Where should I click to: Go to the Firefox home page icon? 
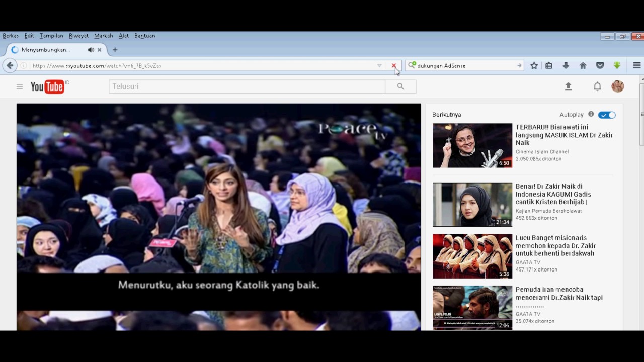pos(583,65)
